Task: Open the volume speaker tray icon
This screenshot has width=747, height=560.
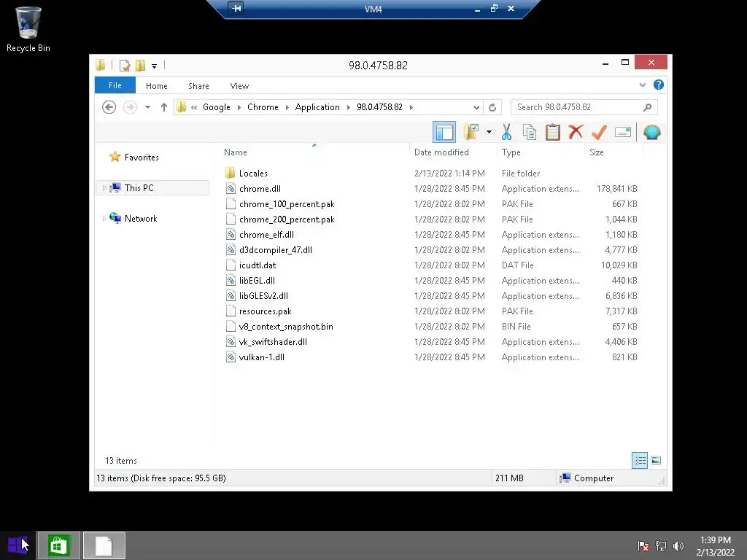Action: (678, 545)
